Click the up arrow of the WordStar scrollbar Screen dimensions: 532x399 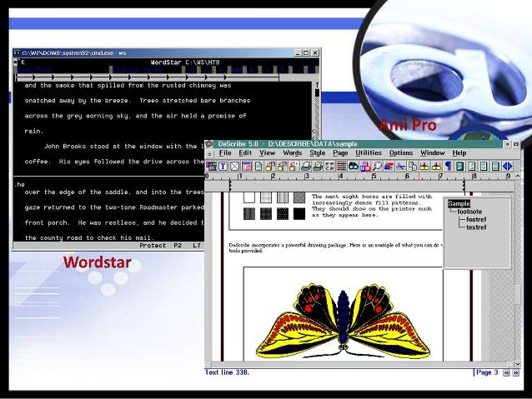click(317, 85)
